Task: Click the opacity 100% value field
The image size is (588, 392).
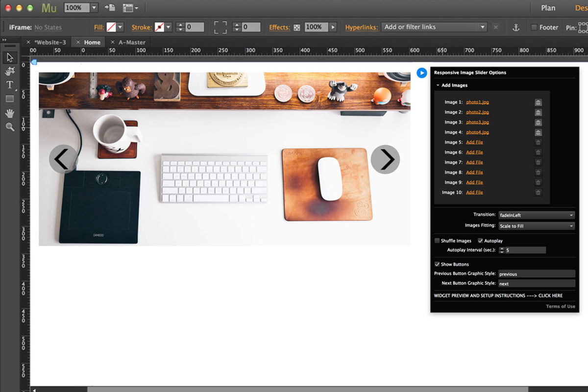Action: pyautogui.click(x=316, y=27)
